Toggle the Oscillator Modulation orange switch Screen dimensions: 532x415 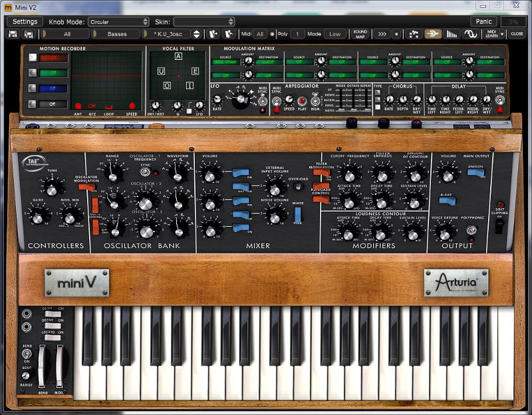click(87, 187)
